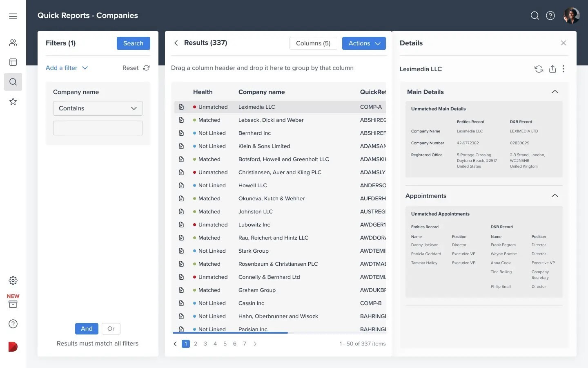Collapse the Main Details section

click(555, 92)
